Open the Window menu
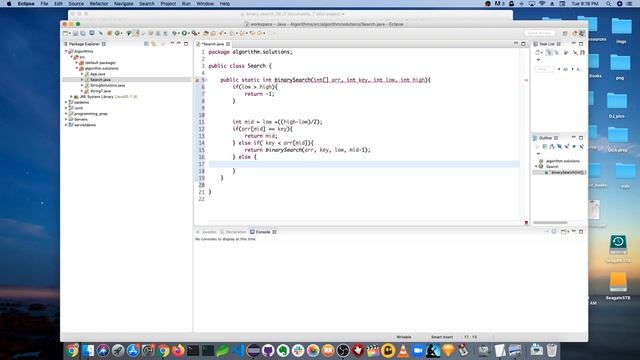 pos(205,4)
